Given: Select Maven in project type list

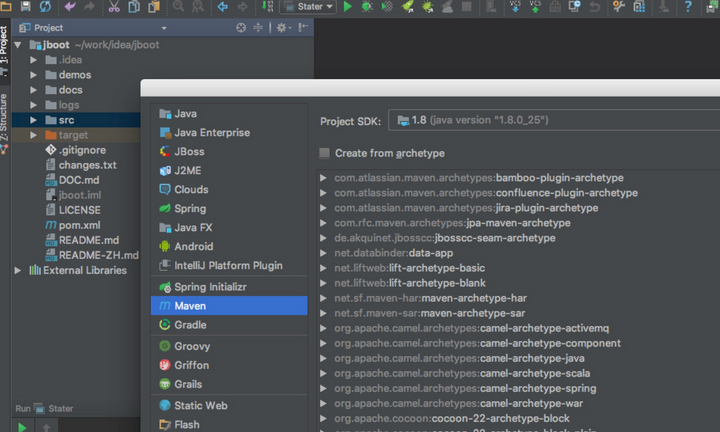Looking at the screenshot, I should tap(229, 306).
